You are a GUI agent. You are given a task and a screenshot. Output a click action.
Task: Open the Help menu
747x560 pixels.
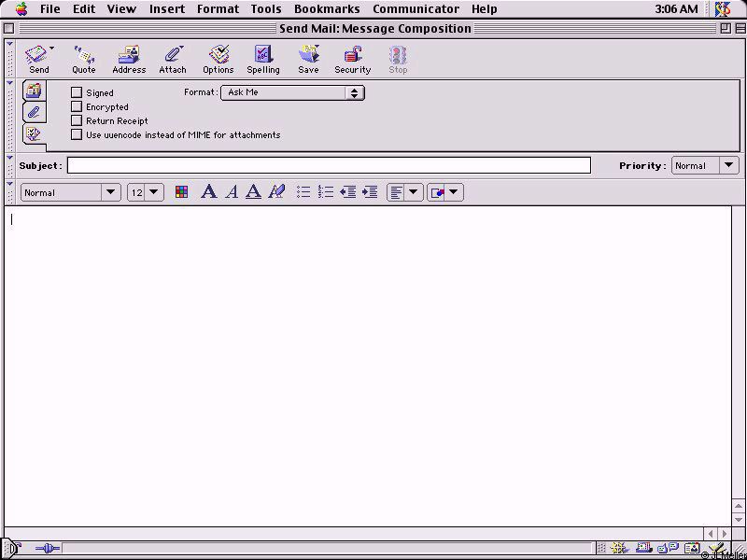[x=485, y=9]
